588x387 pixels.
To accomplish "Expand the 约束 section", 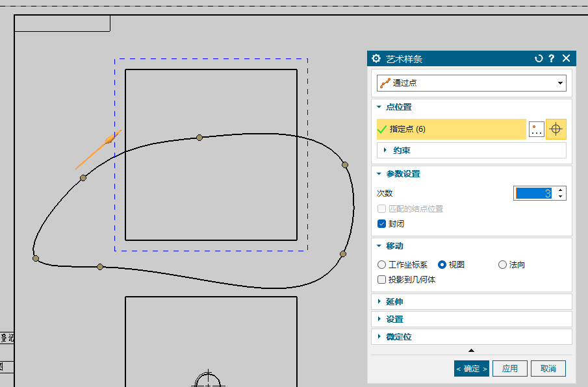I will [x=385, y=151].
